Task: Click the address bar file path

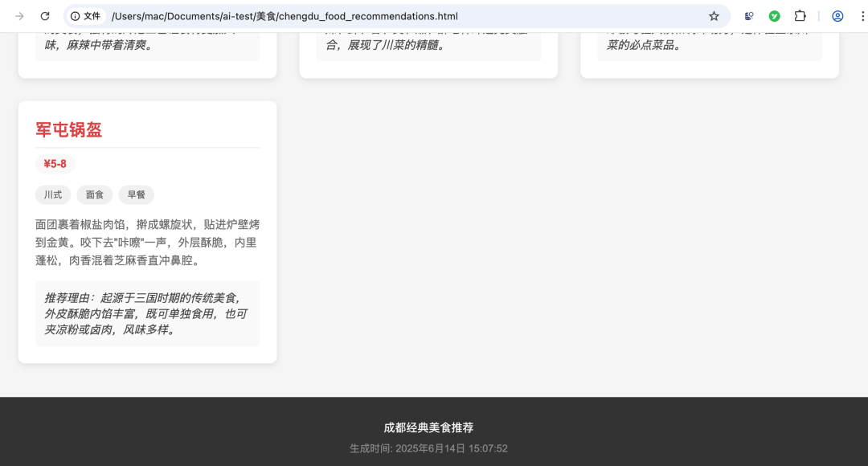Action: [x=285, y=16]
